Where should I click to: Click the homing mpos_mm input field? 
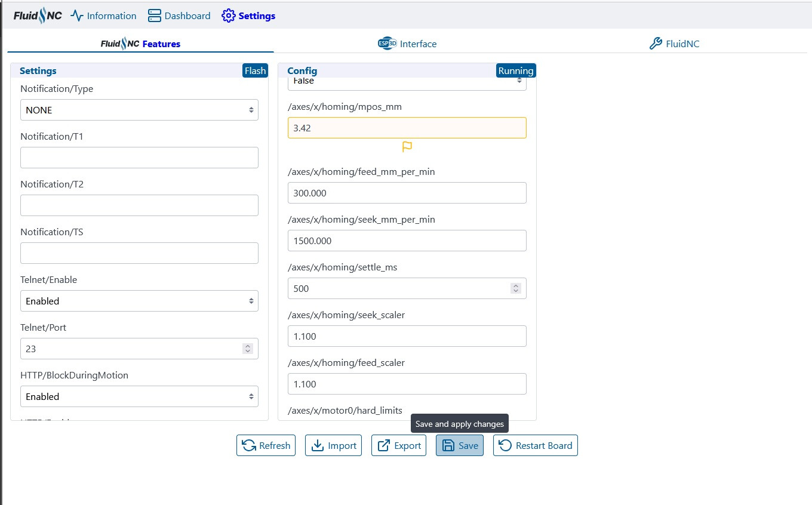point(407,128)
